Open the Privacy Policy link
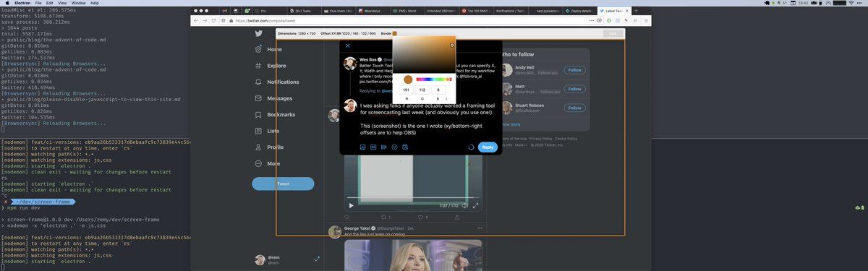This screenshot has width=868, height=271. click(540, 138)
